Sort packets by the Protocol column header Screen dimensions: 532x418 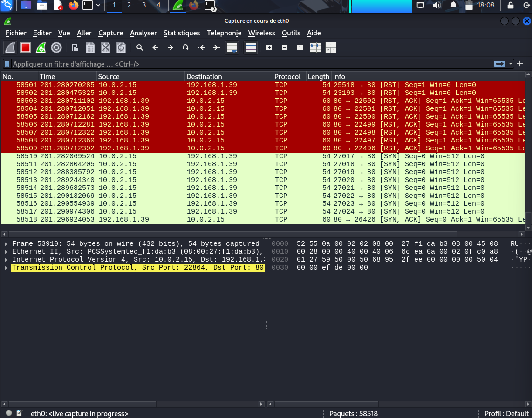tap(287, 77)
